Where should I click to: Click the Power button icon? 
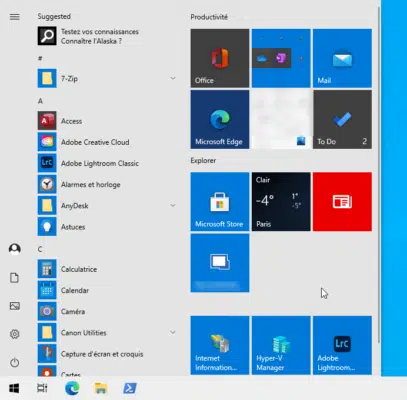15,362
